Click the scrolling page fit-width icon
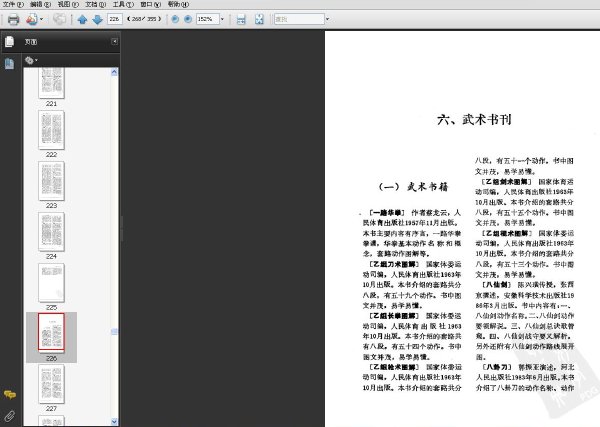The height and width of the screenshot is (427, 600). pos(241,19)
